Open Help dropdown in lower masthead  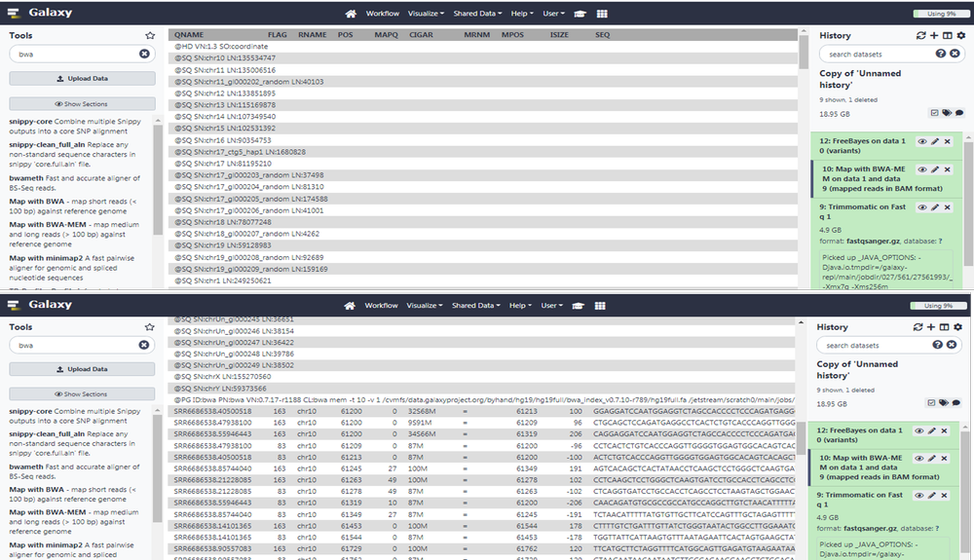pyautogui.click(x=520, y=306)
